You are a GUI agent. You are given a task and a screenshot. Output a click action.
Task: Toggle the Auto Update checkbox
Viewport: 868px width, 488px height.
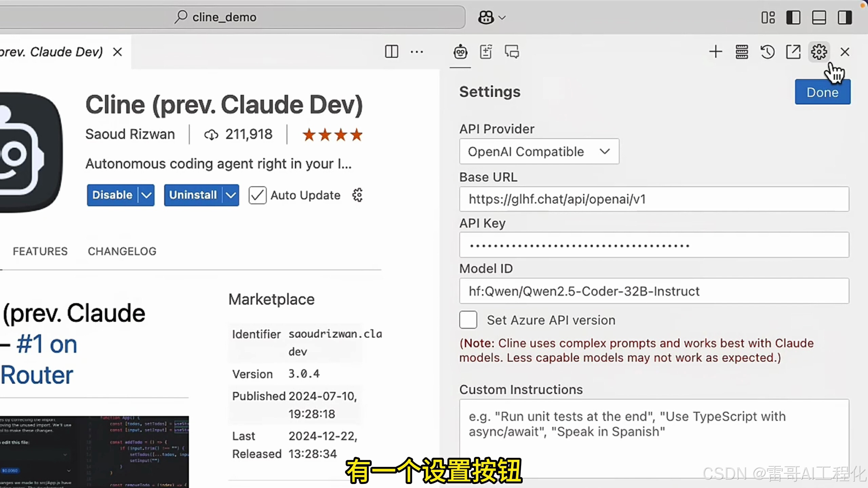coord(257,195)
